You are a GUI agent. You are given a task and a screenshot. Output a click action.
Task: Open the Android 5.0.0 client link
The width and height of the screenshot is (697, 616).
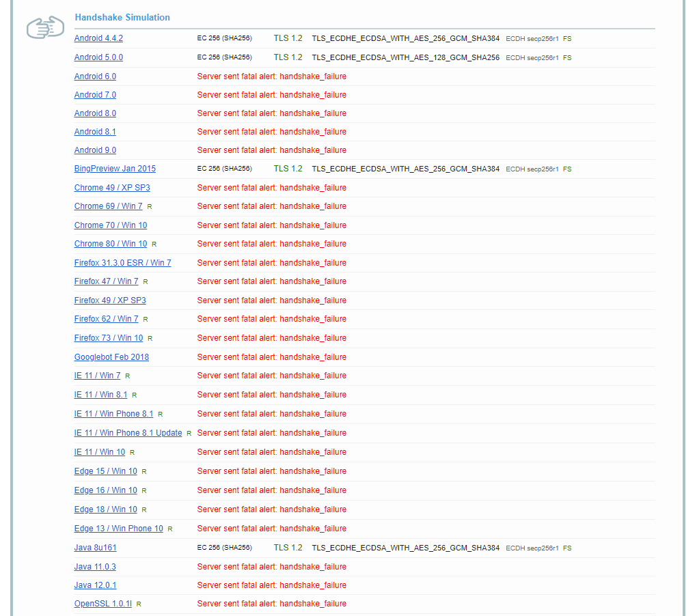pos(98,57)
